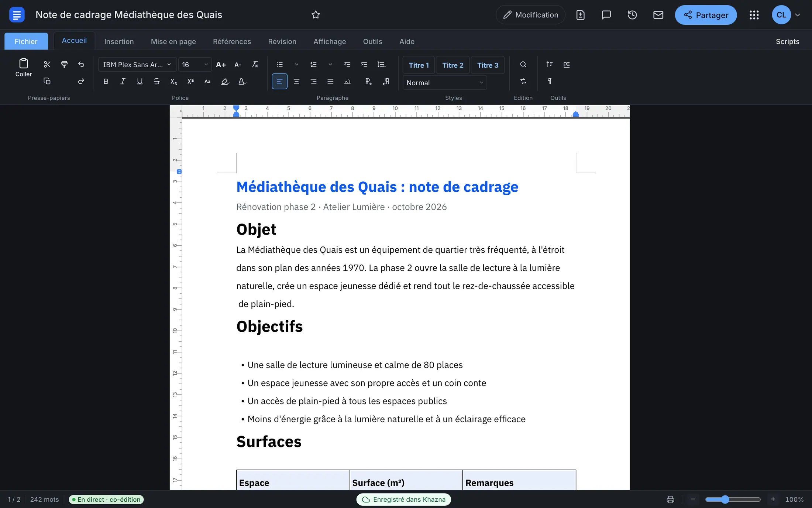Click the replace arrows icon
Viewport: 812px width, 508px height.
tap(523, 81)
